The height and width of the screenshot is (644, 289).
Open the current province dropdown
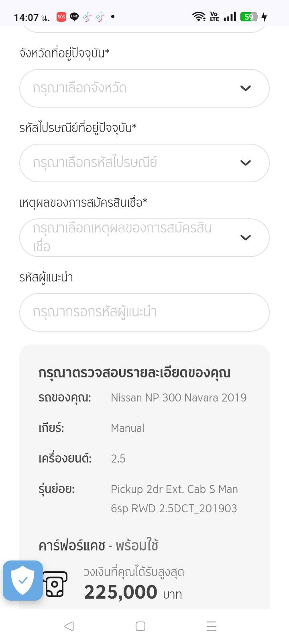132,88
